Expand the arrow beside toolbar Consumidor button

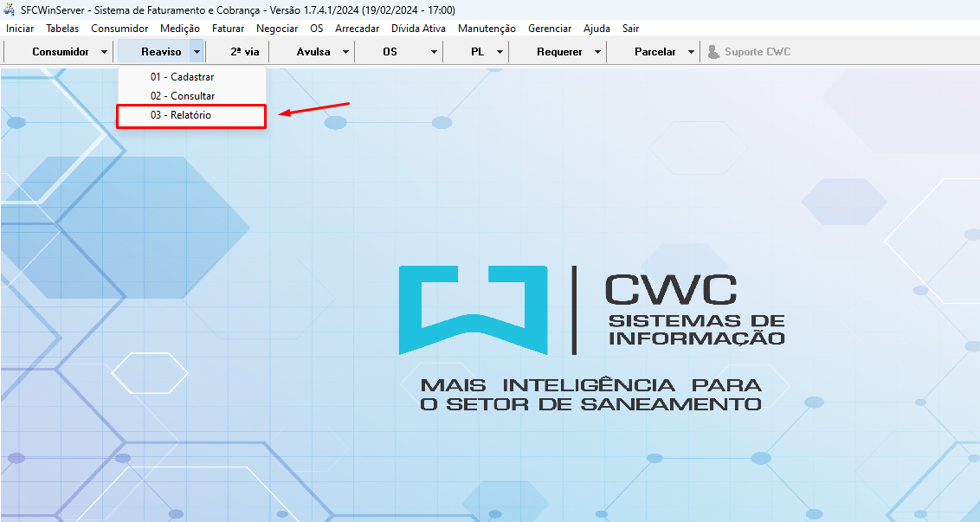[x=104, y=52]
